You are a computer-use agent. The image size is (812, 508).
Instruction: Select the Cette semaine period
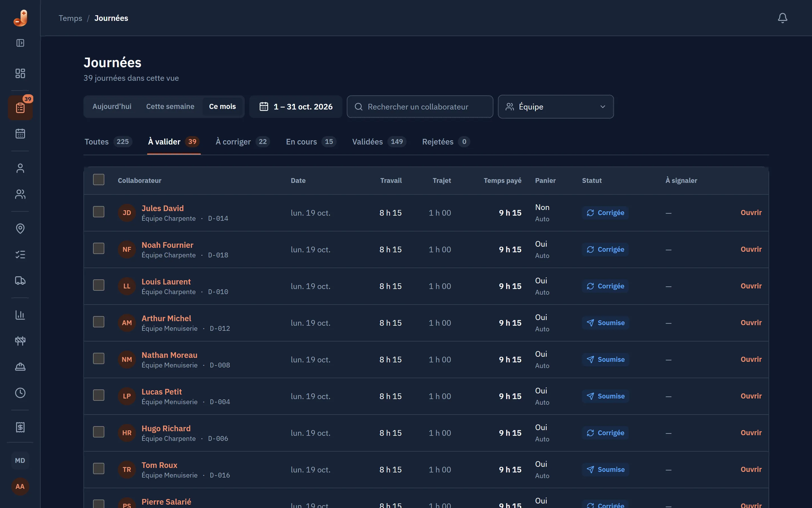170,106
